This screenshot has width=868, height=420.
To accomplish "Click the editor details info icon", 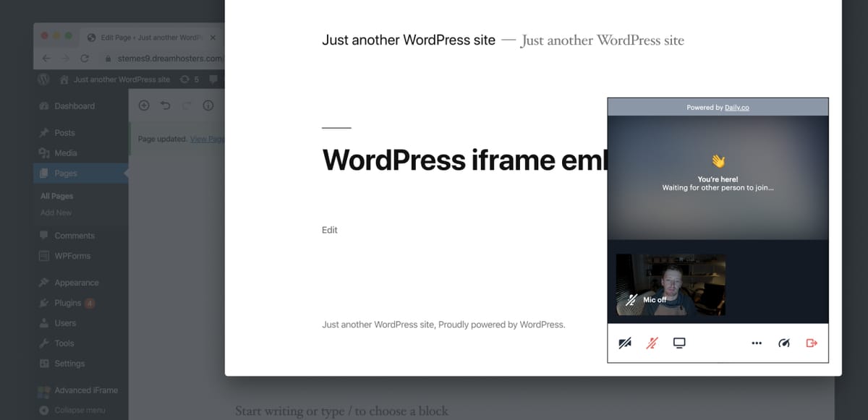I will (x=208, y=105).
